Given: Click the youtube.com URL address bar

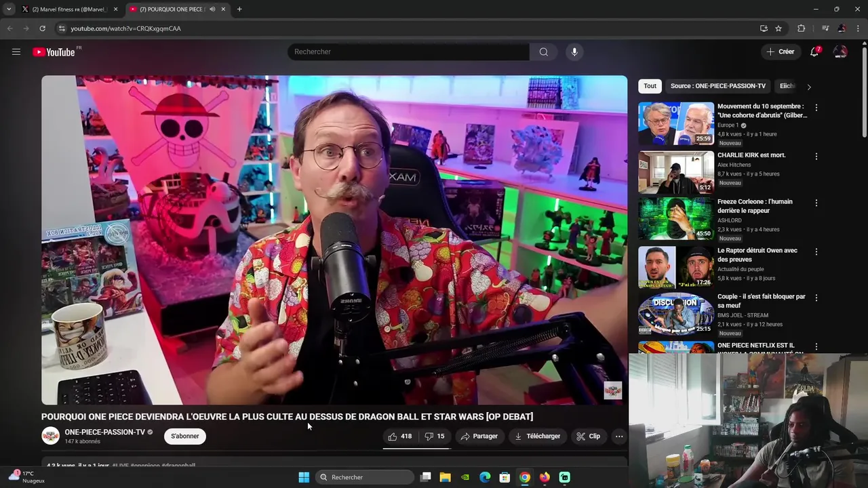Looking at the screenshot, I should [407, 28].
